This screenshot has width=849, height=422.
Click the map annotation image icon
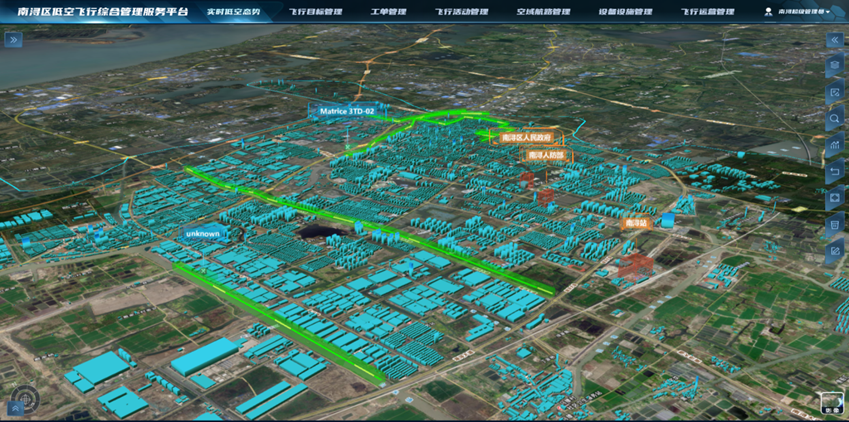[834, 93]
